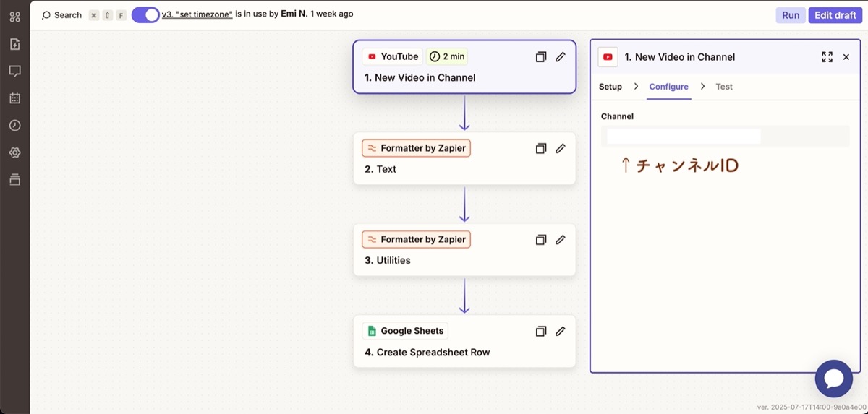Open the comments icon in sidebar
Viewport: 868px width, 414px height.
tap(14, 72)
